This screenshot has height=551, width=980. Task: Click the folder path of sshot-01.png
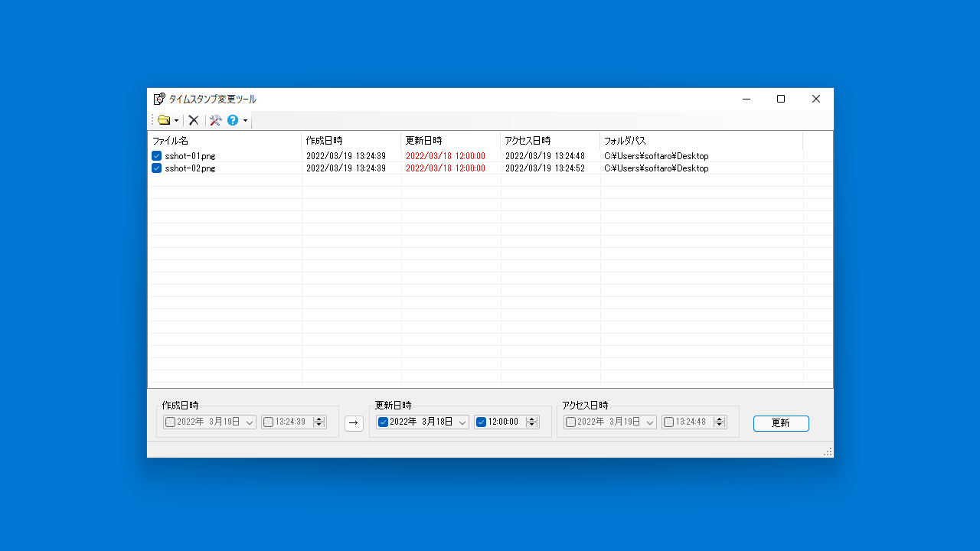(656, 156)
